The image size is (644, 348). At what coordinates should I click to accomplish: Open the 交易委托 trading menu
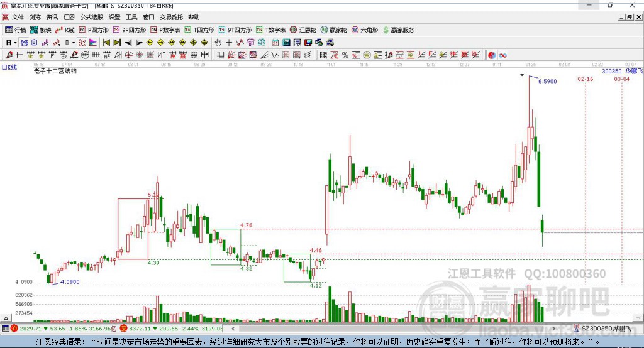171,17
